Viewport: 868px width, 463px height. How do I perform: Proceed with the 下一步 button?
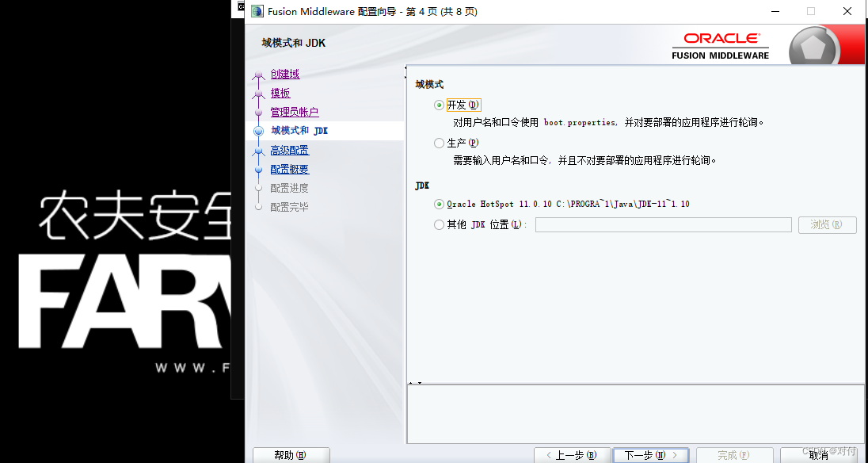point(651,455)
